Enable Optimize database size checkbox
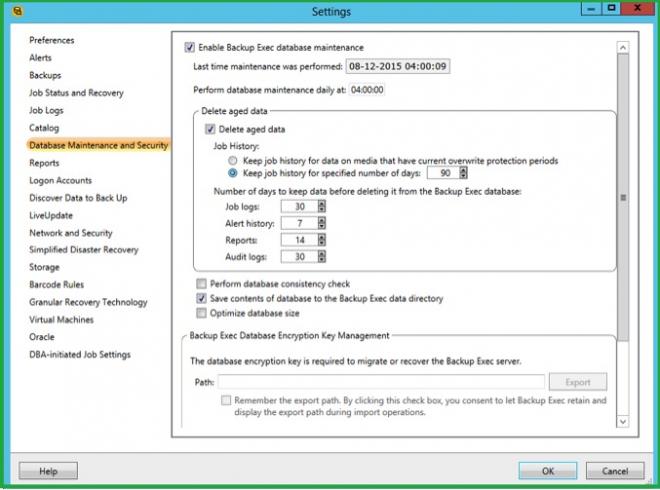Image resolution: width=660 pixels, height=490 pixels. pyautogui.click(x=201, y=313)
